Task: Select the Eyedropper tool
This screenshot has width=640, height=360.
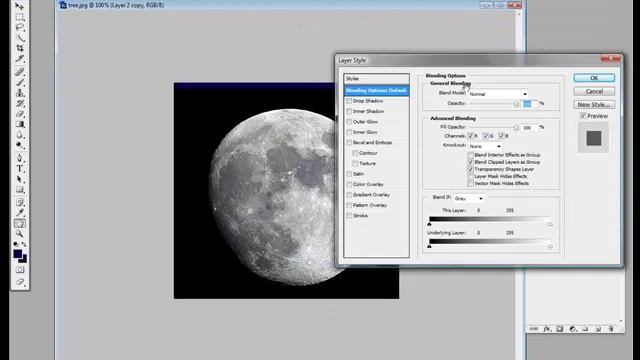Action: pyautogui.click(x=20, y=213)
